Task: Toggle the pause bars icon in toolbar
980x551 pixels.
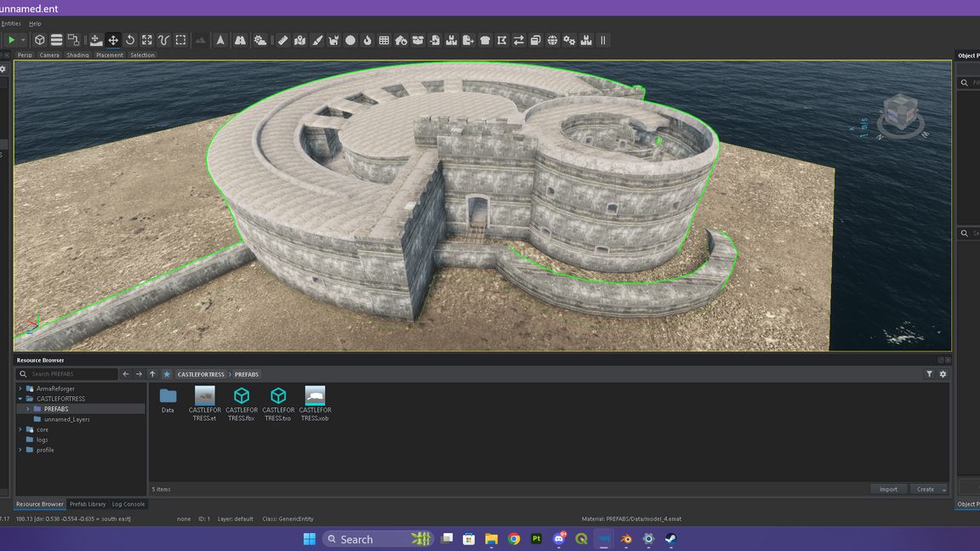Action: pyautogui.click(x=603, y=40)
